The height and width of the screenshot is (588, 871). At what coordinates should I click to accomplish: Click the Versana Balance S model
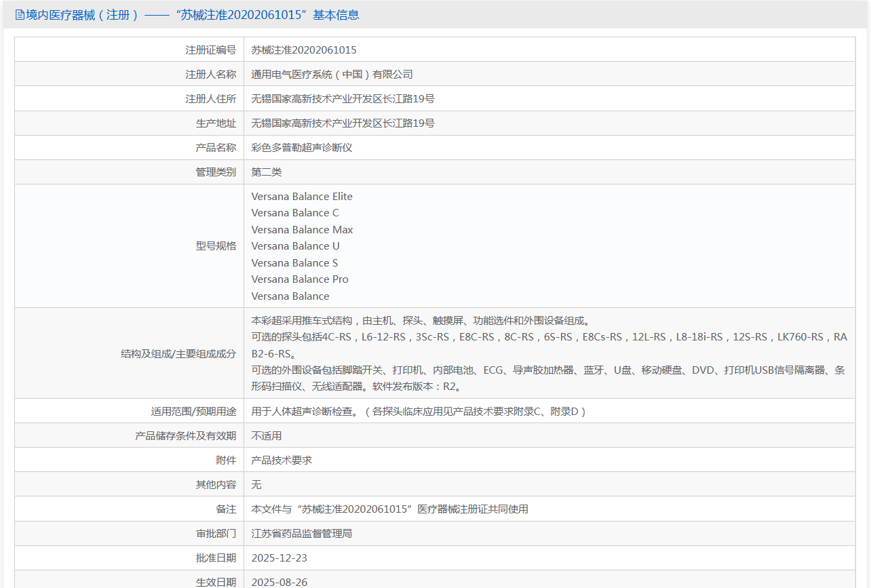tap(294, 263)
